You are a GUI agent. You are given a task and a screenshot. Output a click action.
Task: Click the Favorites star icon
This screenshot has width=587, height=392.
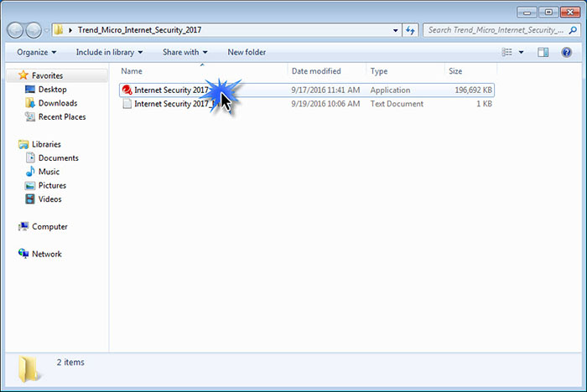pos(23,75)
